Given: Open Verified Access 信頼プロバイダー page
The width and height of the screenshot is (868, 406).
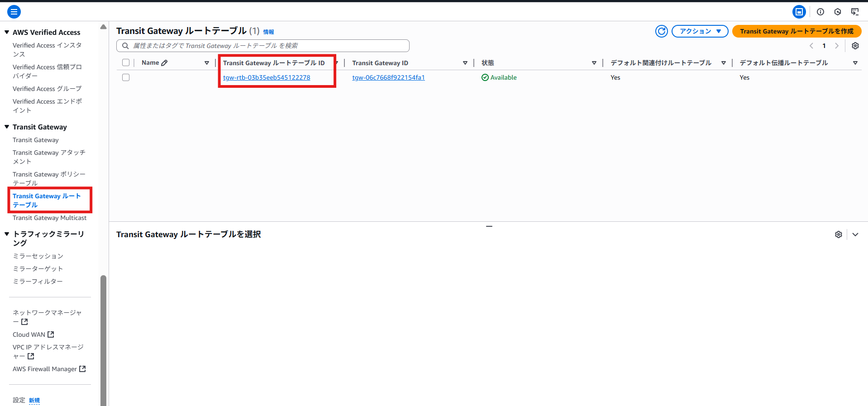Looking at the screenshot, I should click(x=47, y=72).
